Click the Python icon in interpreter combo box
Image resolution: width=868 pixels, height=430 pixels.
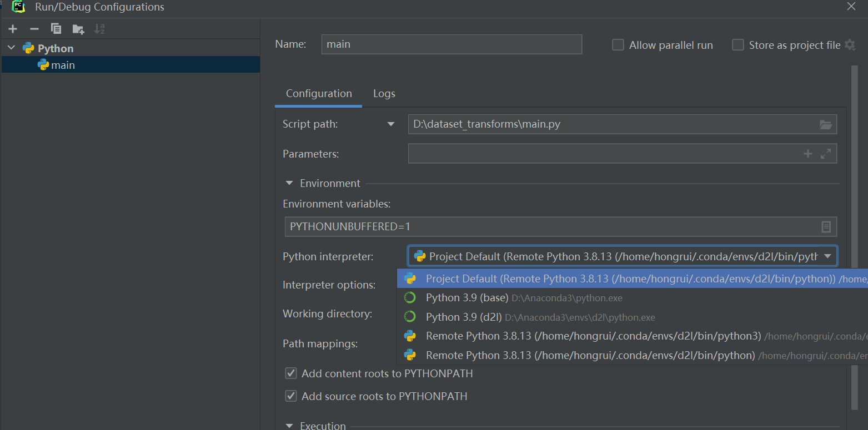(x=420, y=256)
